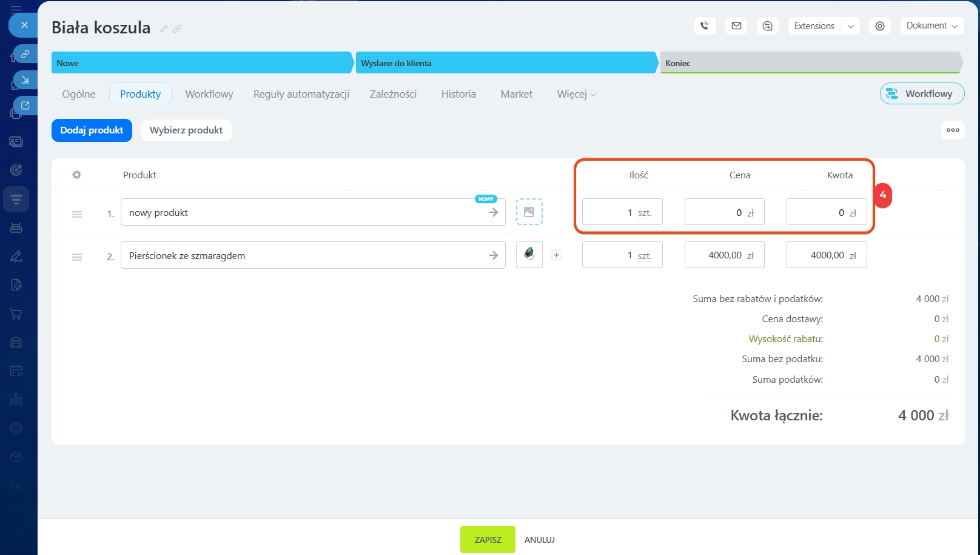Screen dimensions: 980x555
Task: Select the Koniec pipeline stage
Action: [810, 63]
